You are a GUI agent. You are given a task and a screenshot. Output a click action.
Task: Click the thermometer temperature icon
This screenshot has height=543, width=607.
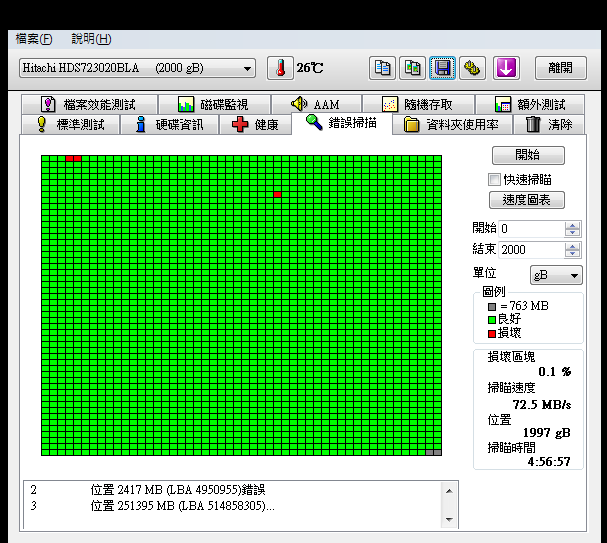tap(280, 68)
